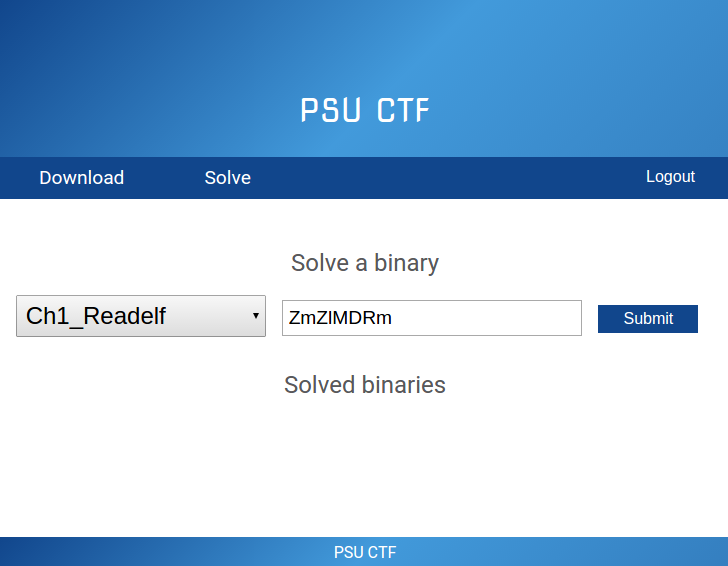Click the word 'Submit' on the blue button
Image resolution: width=728 pixels, height=566 pixels.
(x=648, y=319)
